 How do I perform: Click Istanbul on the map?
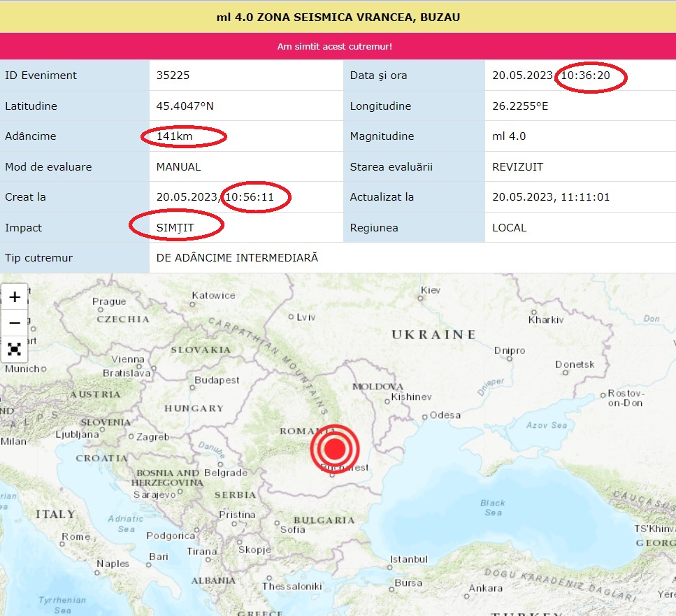pyautogui.click(x=409, y=559)
